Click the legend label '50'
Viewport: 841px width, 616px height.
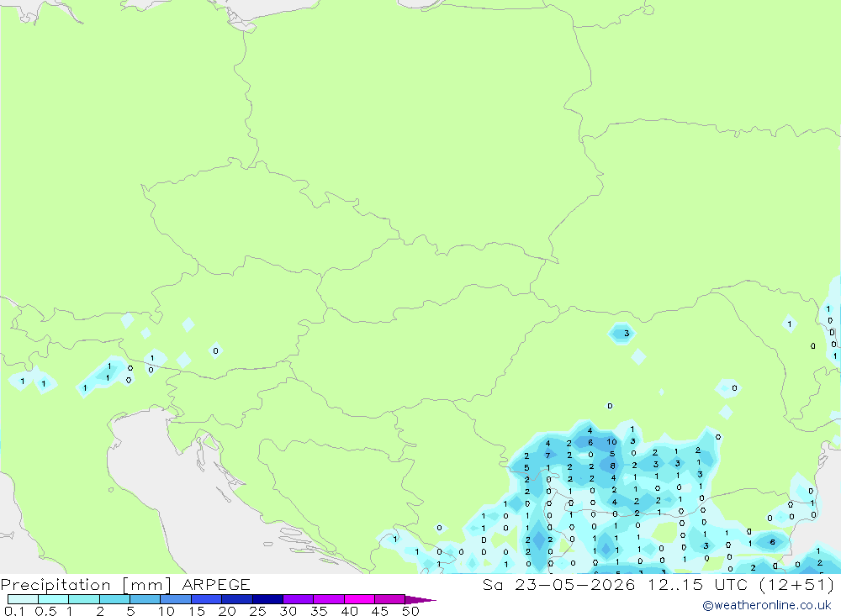(410, 611)
